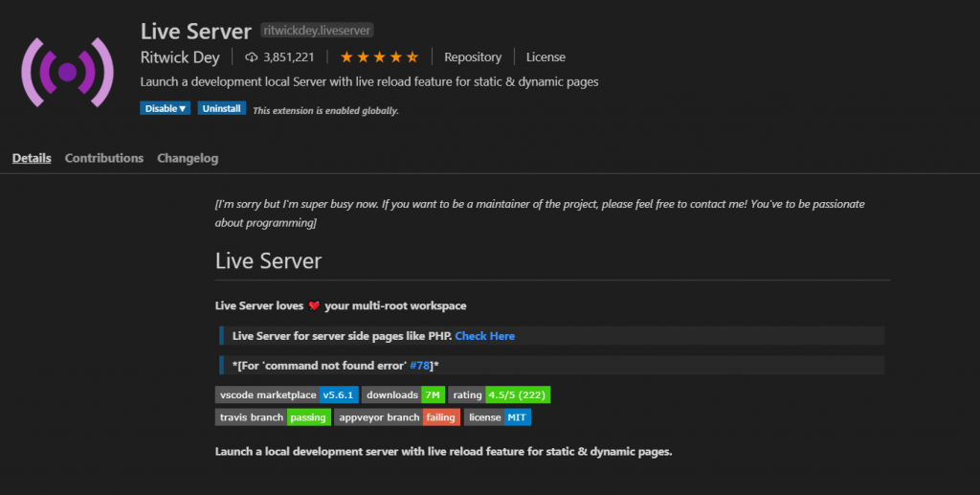This screenshot has height=495, width=980.
Task: Click the red heart emoji icon
Action: pos(314,305)
